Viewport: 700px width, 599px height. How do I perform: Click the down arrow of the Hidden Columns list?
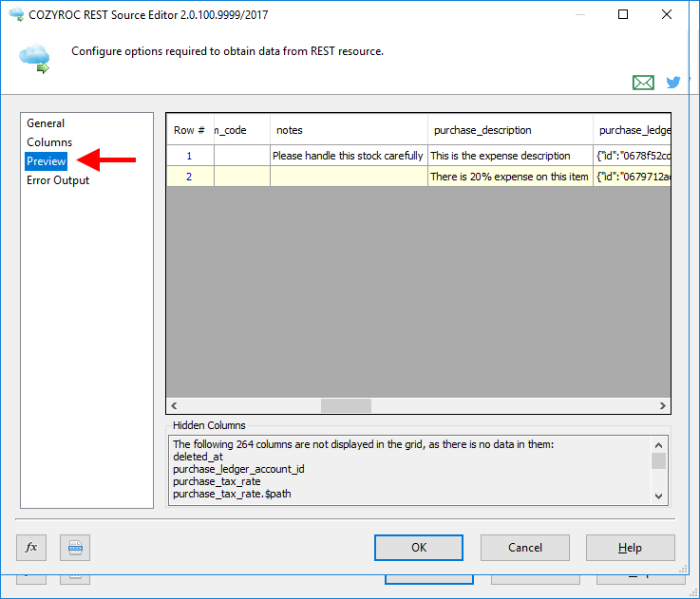[x=658, y=496]
